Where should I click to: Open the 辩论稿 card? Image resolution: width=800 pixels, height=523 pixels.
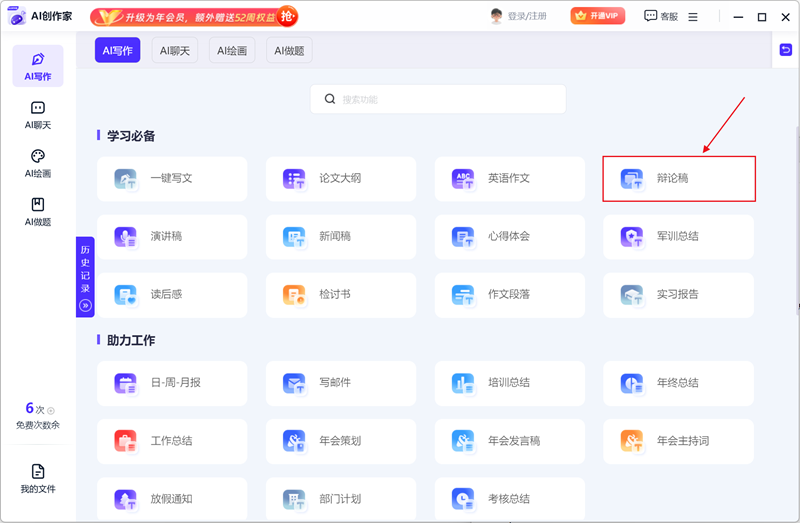pos(679,179)
